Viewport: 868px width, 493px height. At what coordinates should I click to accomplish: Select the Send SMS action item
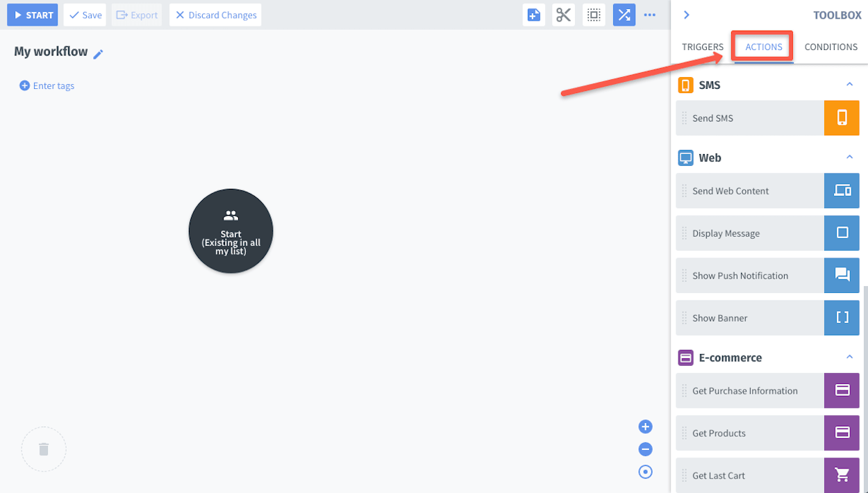click(767, 118)
